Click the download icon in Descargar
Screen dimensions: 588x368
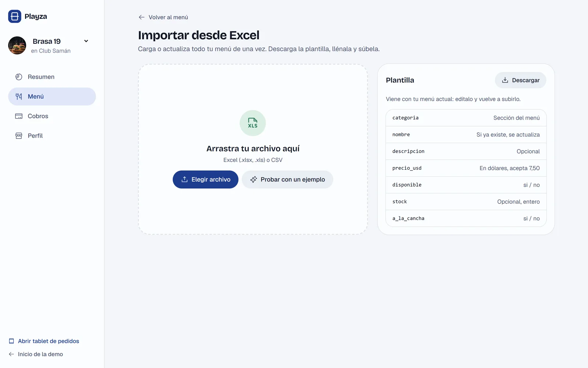505,80
